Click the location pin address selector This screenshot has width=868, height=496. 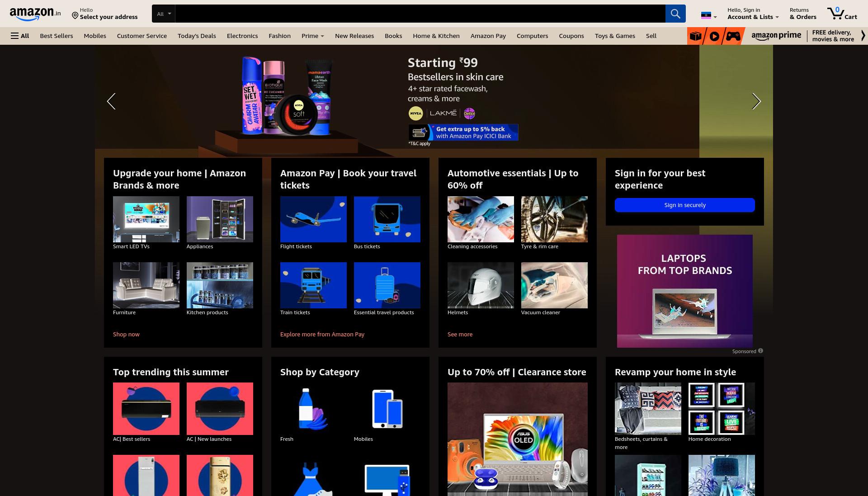point(104,14)
